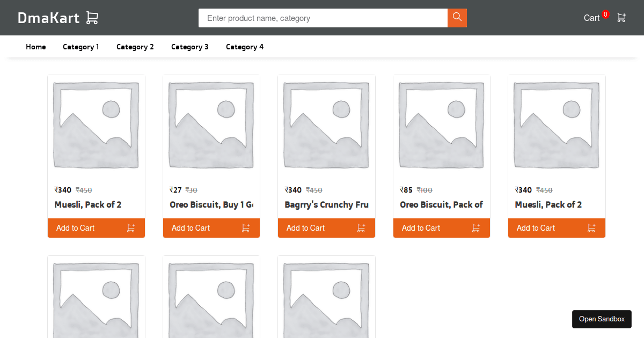Click the orange search magnifier button
Image resolution: width=644 pixels, height=338 pixels.
click(457, 18)
